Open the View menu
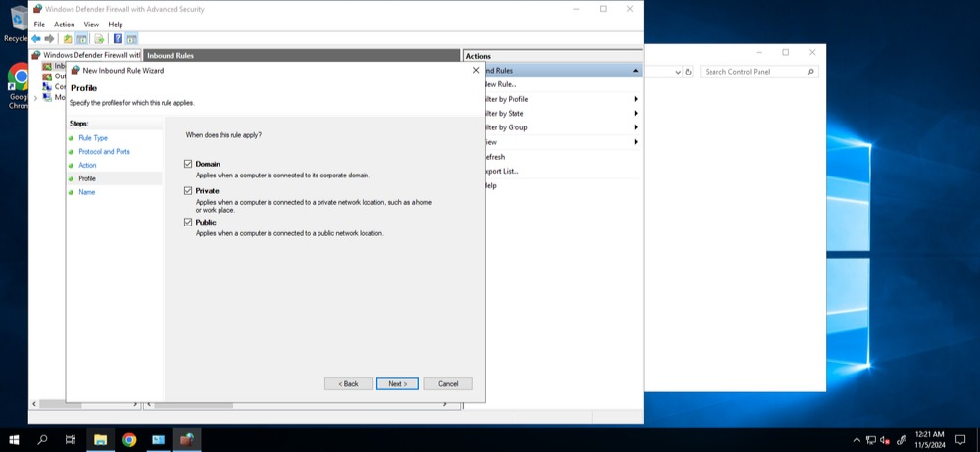Viewport: 980px width, 452px height. 91,25
